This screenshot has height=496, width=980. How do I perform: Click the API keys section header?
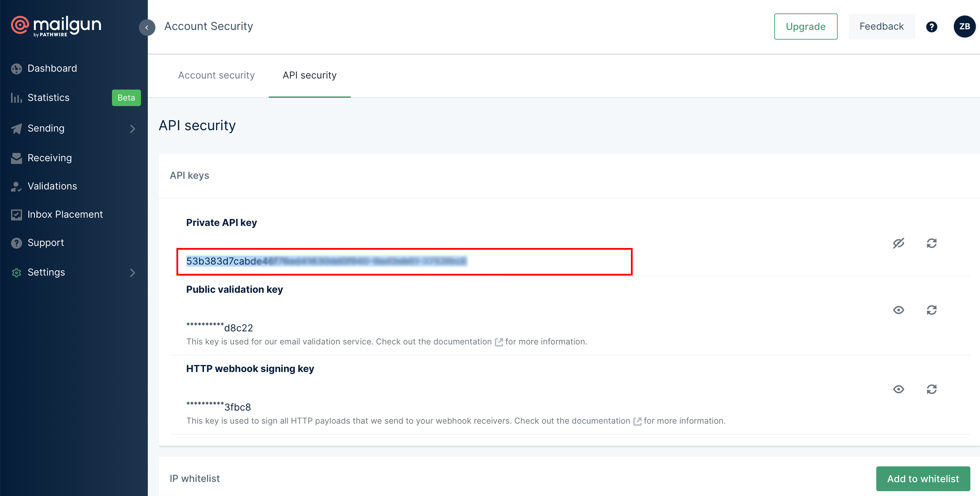pos(190,175)
